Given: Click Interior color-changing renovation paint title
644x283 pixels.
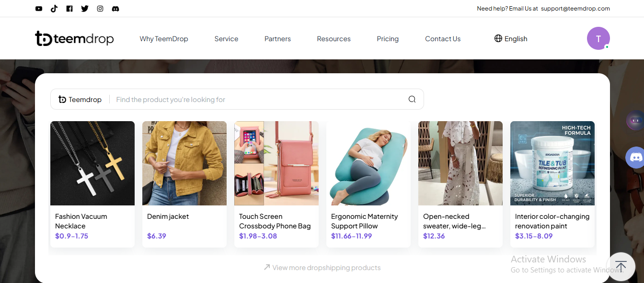Looking at the screenshot, I should tap(552, 221).
